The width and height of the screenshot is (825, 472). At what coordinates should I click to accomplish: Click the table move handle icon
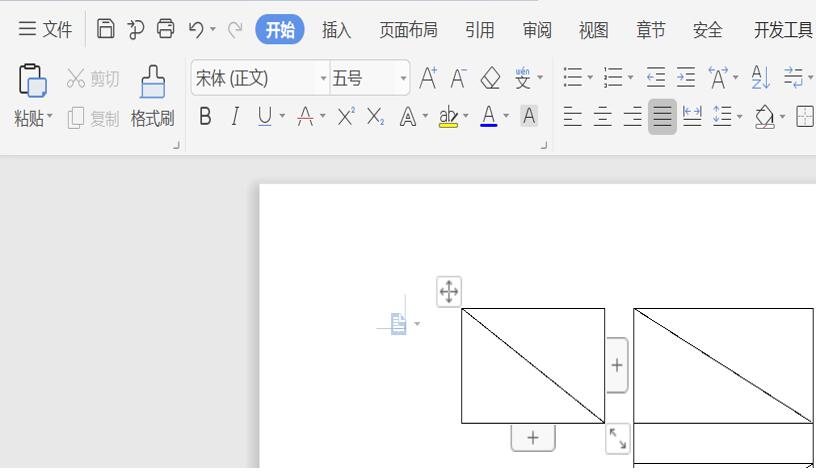tap(449, 292)
